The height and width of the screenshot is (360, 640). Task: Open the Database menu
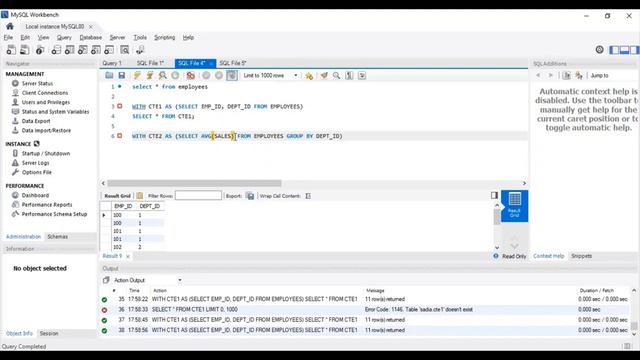click(91, 37)
